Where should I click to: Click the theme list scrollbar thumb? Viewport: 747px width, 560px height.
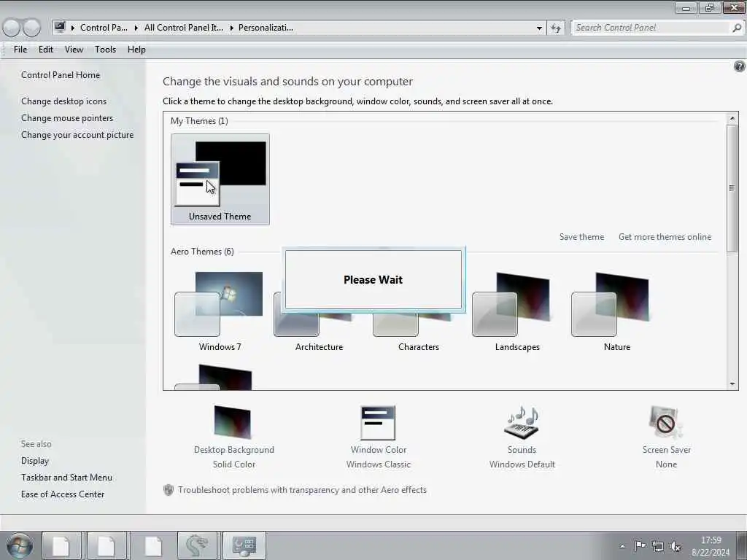732,188
